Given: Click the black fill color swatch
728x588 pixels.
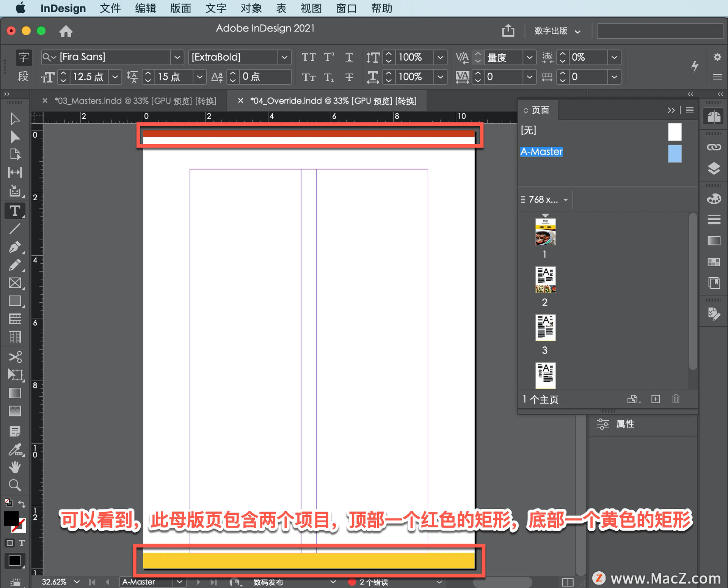Looking at the screenshot, I should (x=11, y=518).
